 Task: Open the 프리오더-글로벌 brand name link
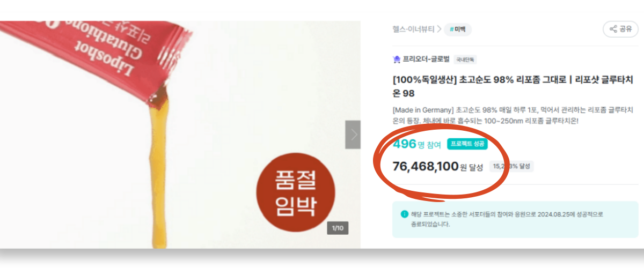(426, 59)
